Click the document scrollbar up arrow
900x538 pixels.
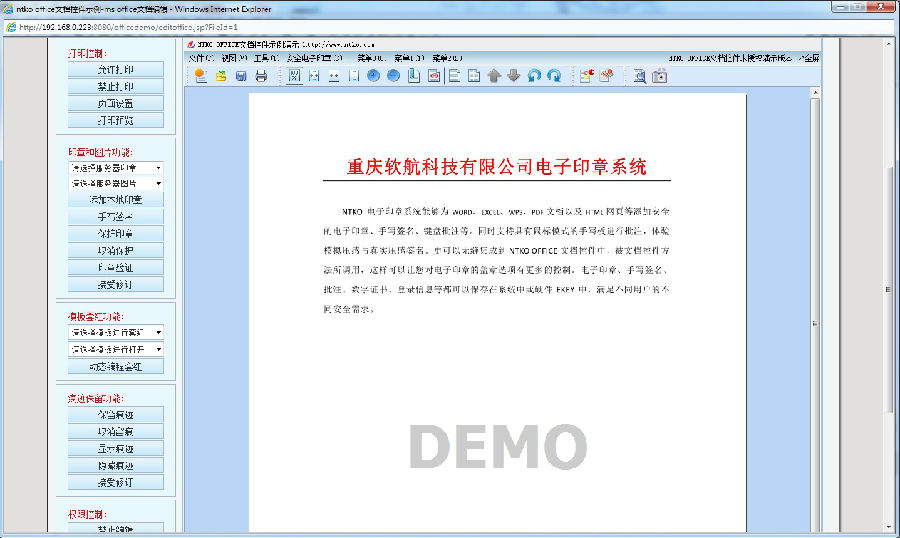(815, 92)
